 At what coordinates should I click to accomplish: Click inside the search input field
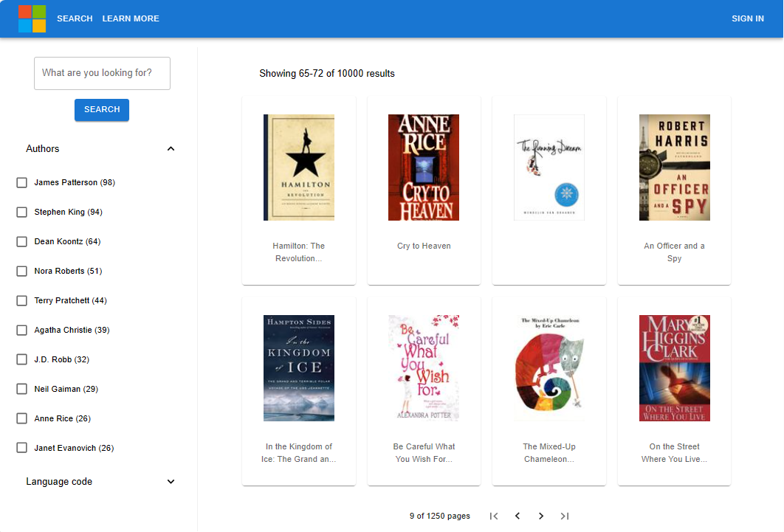[x=101, y=73]
